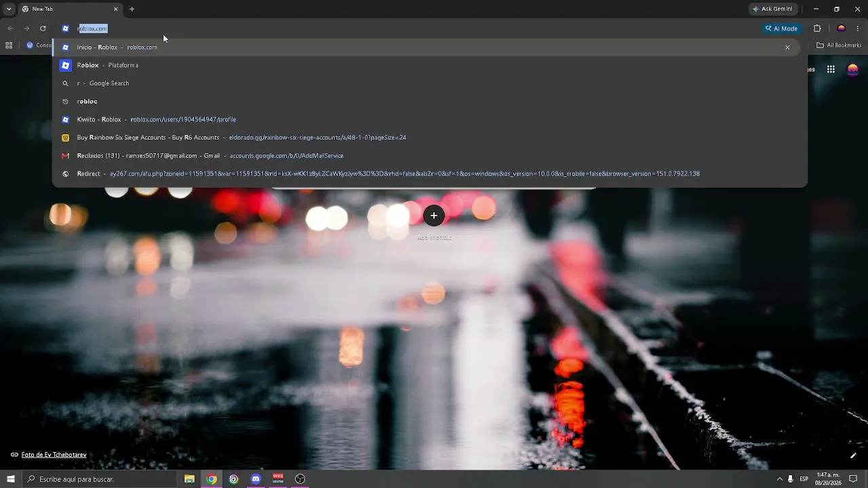Select the 'Inicio - Roblox' suggestion
Viewport: 868px width, 488px height.
point(427,47)
